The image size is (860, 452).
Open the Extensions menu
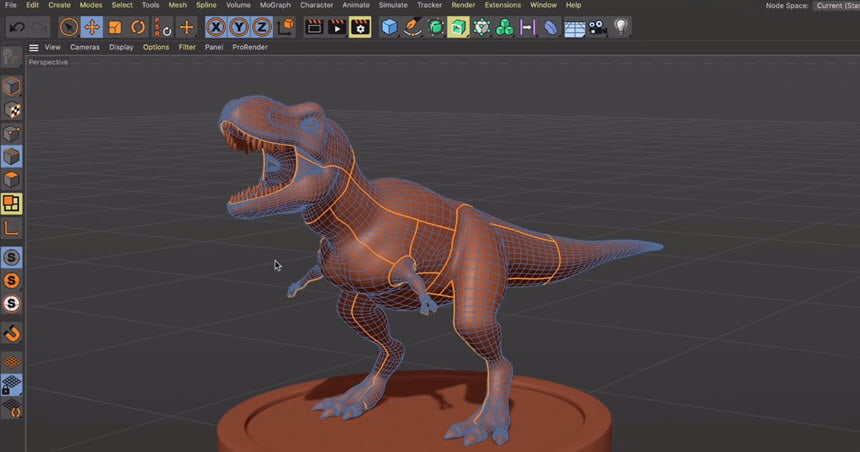[503, 5]
